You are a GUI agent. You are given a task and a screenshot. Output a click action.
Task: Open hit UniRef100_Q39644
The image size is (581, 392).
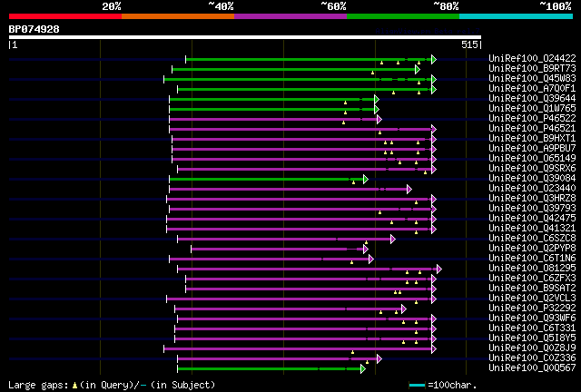point(532,99)
